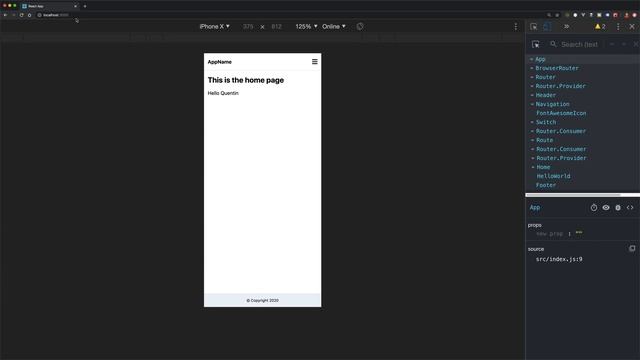
Task: Click the inspect element picker in DevTools toolbar
Action: tap(533, 27)
